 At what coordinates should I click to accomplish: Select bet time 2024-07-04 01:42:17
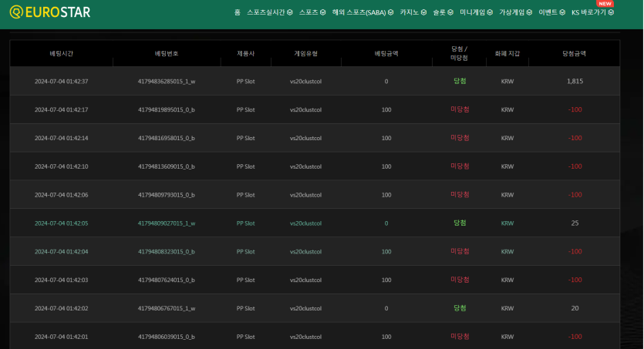tap(61, 109)
